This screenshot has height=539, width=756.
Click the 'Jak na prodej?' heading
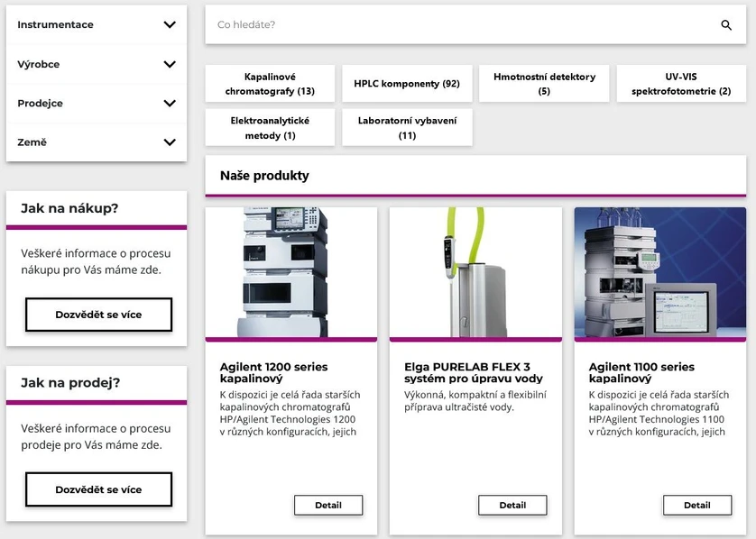pyautogui.click(x=70, y=383)
